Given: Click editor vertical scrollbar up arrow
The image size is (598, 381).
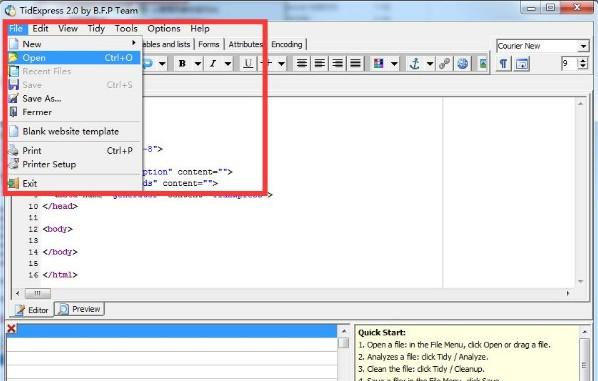Looking at the screenshot, I should tap(580, 103).
